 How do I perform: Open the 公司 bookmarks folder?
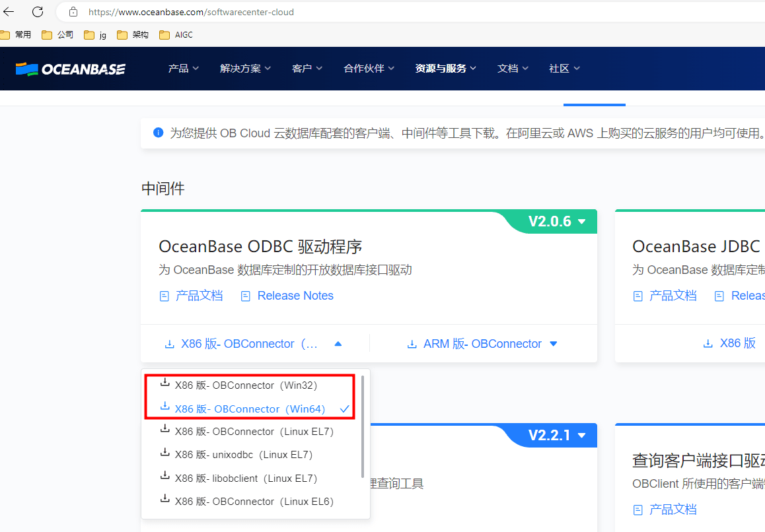[57, 34]
